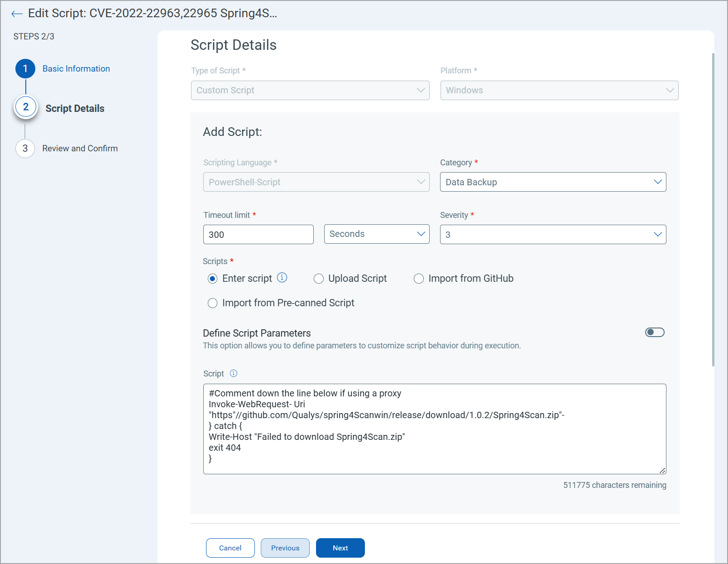Click the Script Details page heading
728x564 pixels.
234,45
